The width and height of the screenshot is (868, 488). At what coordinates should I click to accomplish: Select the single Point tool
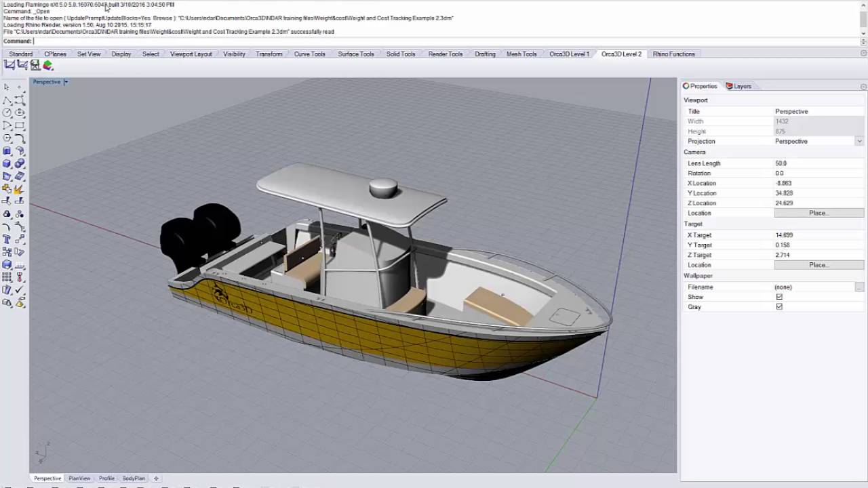(20, 87)
